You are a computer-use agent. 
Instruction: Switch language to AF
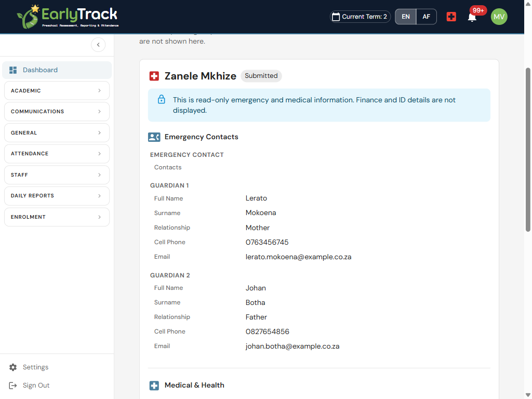coord(426,17)
